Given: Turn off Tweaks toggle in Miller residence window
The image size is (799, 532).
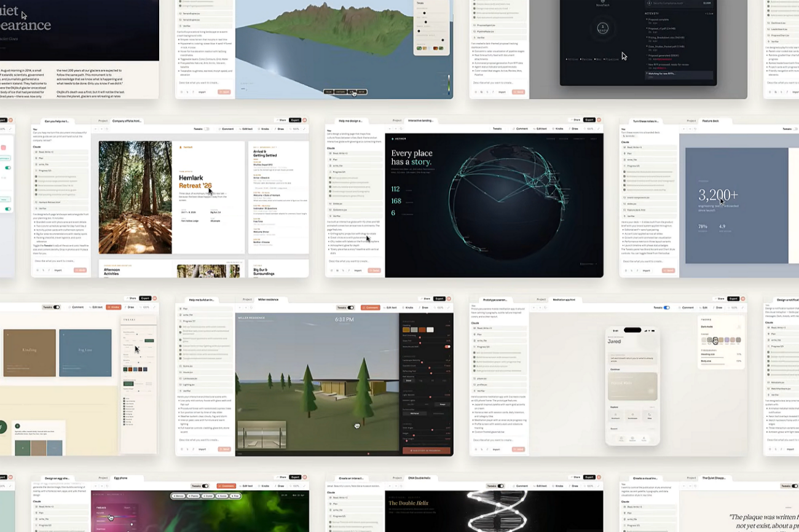Looking at the screenshot, I should click(x=350, y=307).
